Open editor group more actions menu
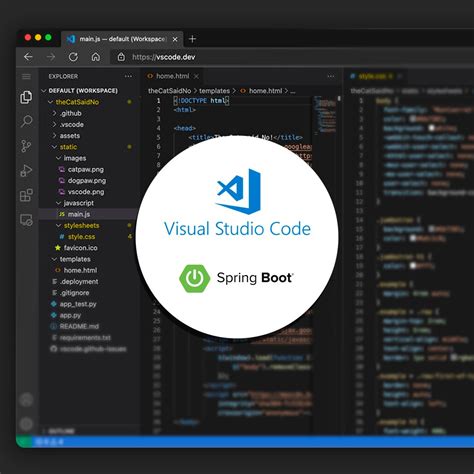This screenshot has width=474, height=474. coord(331,76)
